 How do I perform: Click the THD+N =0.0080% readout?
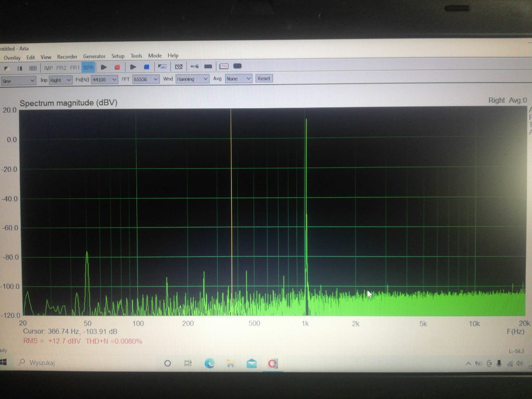tap(114, 341)
